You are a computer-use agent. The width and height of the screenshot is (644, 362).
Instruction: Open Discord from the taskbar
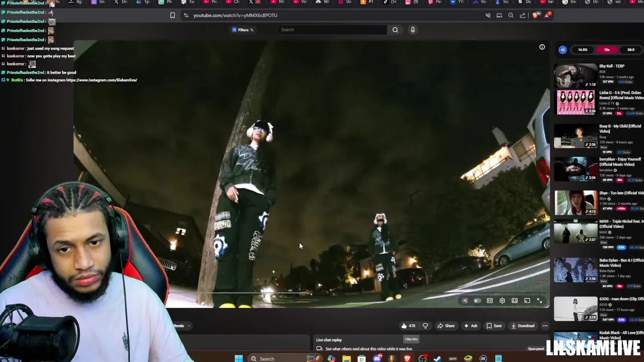point(377,358)
